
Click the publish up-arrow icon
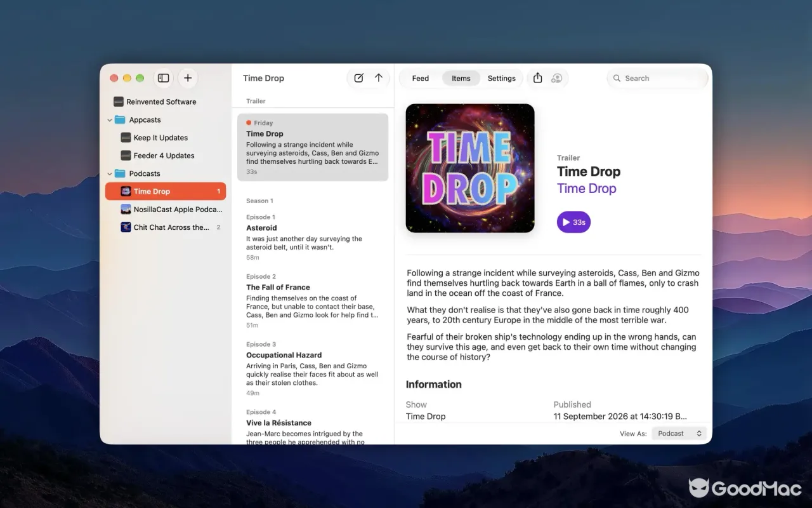379,78
